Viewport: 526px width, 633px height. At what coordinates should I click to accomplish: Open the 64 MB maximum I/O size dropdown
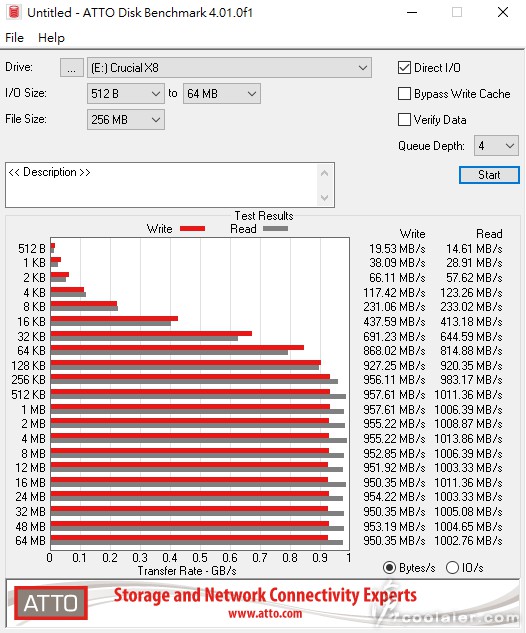[222, 94]
